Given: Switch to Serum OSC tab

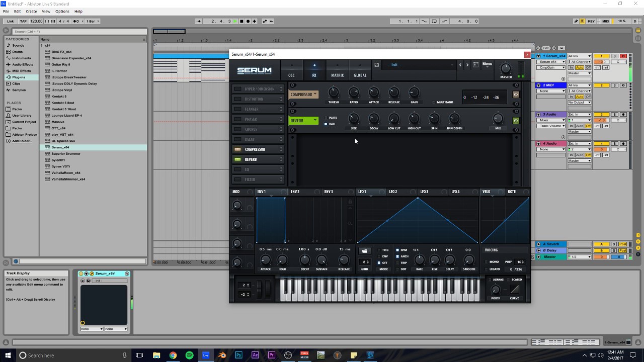Looking at the screenshot, I should click(x=291, y=70).
